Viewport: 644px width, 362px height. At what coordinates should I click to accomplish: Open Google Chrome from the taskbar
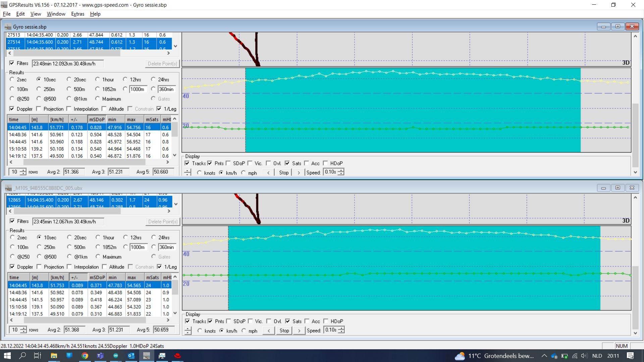(85, 356)
